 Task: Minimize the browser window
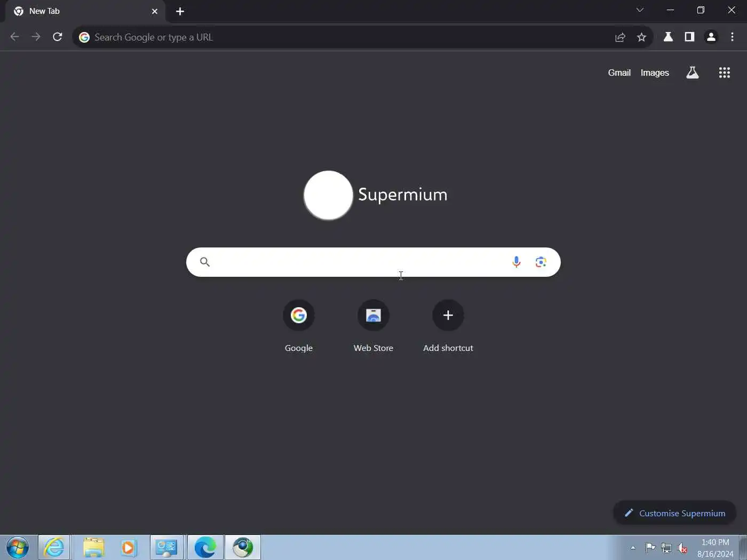click(x=670, y=10)
